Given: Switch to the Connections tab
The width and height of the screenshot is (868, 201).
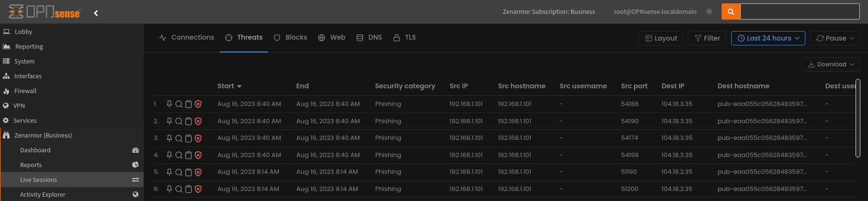Looking at the screenshot, I should pos(187,37).
